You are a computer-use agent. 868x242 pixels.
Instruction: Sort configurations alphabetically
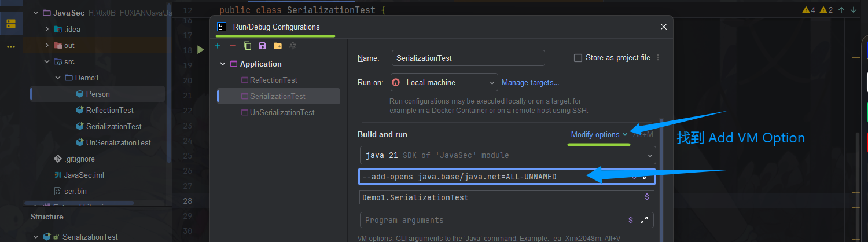click(293, 46)
